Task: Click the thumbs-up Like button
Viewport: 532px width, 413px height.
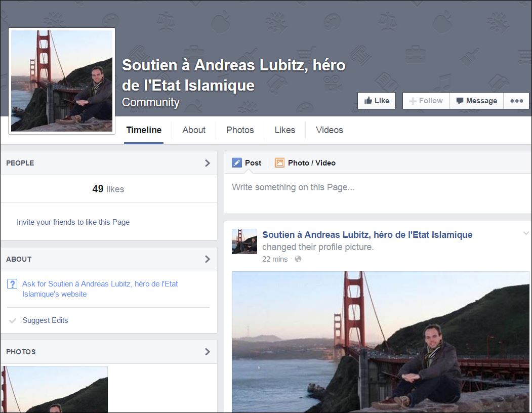Action: [376, 101]
